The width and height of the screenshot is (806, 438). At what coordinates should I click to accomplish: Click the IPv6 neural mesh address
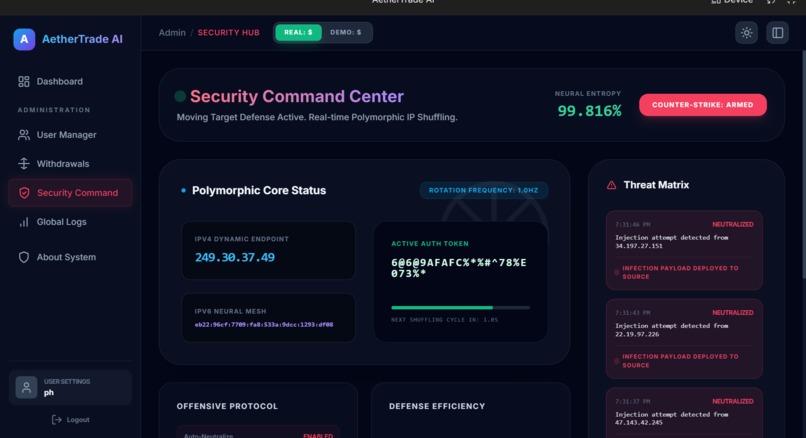tap(264, 325)
